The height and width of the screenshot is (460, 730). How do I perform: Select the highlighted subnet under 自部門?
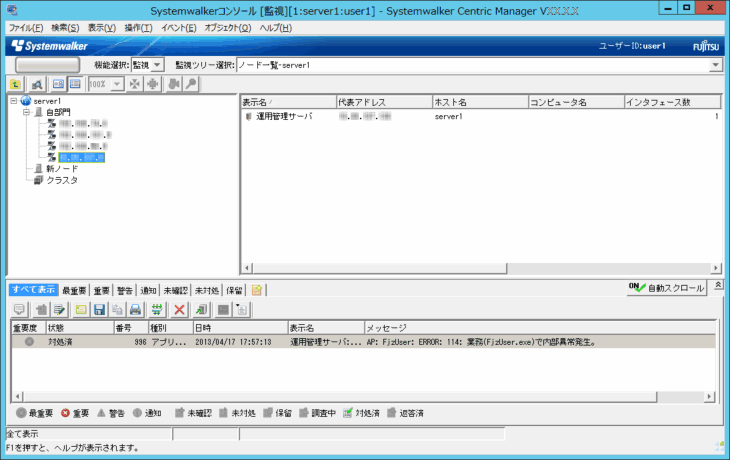[x=82, y=157]
